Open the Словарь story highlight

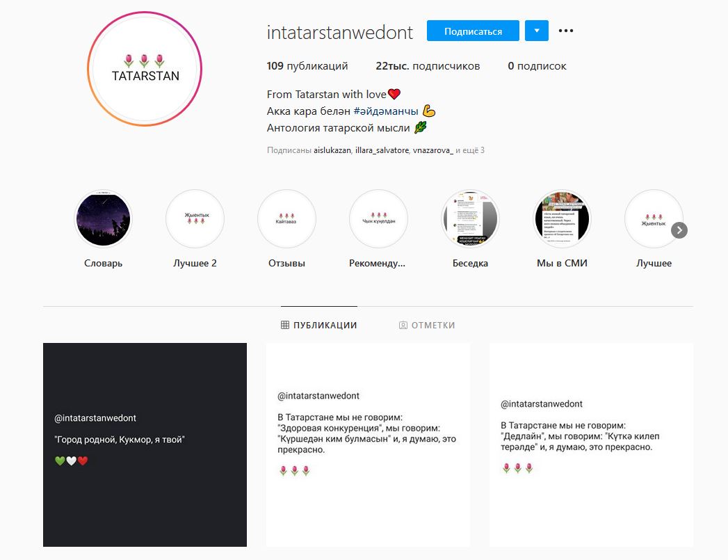pyautogui.click(x=103, y=218)
